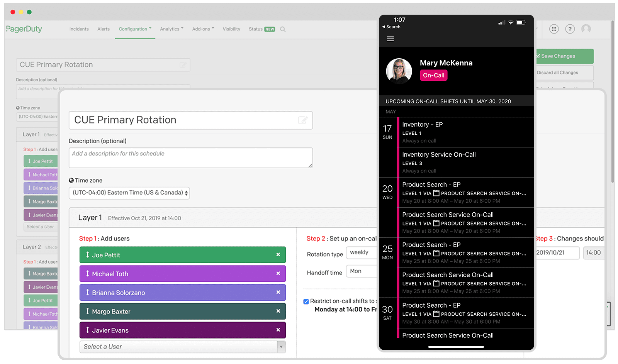The image size is (618, 364).
Task: Click the calendar icon on the Product Search shift
Action: tap(436, 193)
